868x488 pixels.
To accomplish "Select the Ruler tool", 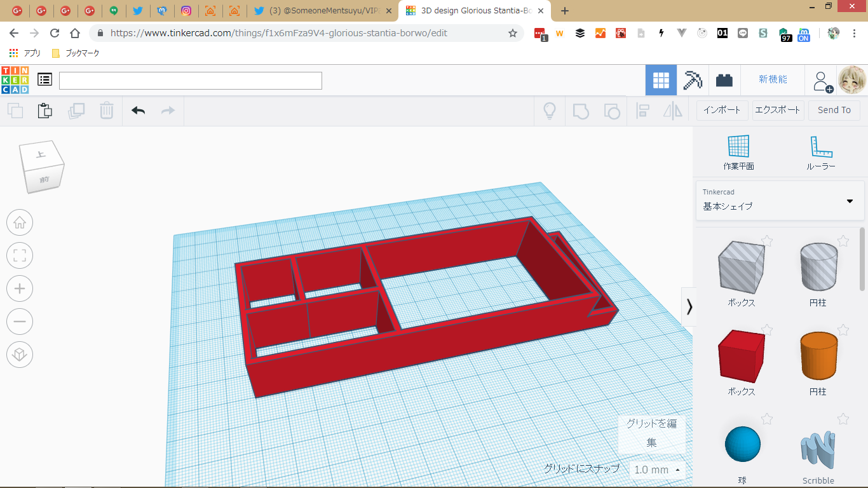I will 820,152.
